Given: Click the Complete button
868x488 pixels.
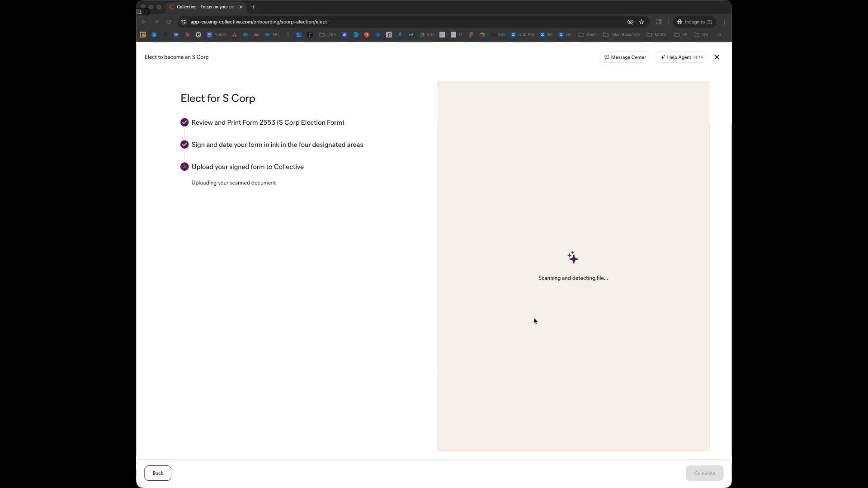Looking at the screenshot, I should pyautogui.click(x=704, y=473).
